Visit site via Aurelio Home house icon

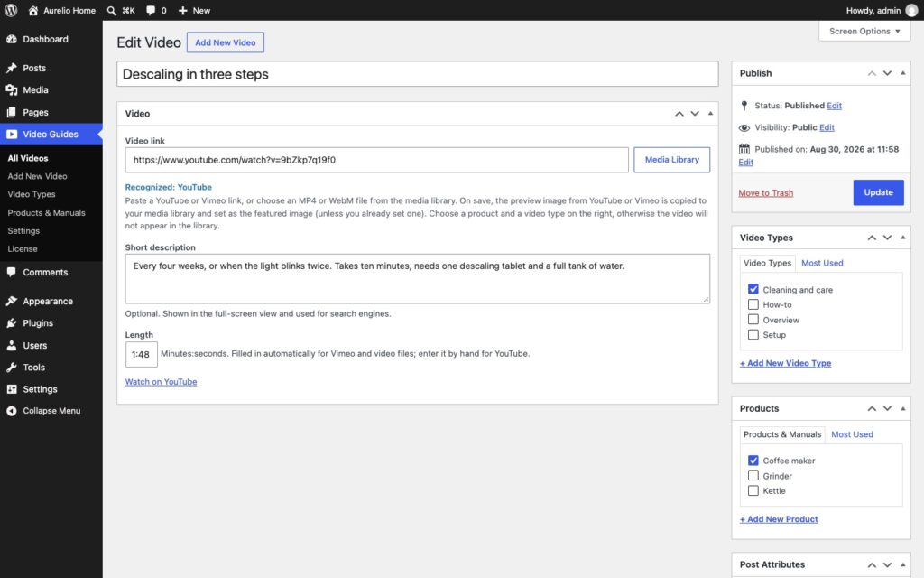tap(33, 11)
